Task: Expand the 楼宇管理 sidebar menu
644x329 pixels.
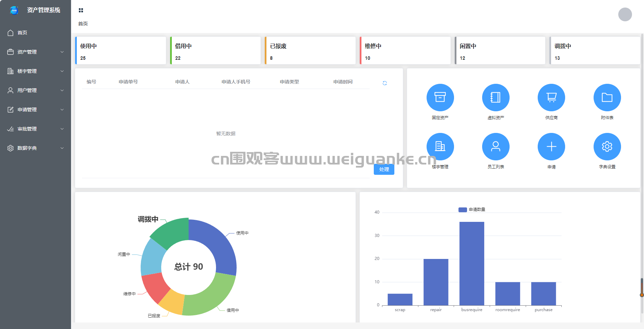Action: tap(35, 71)
